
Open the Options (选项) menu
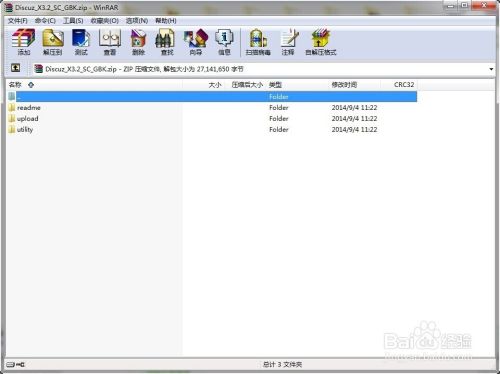[x=137, y=21]
